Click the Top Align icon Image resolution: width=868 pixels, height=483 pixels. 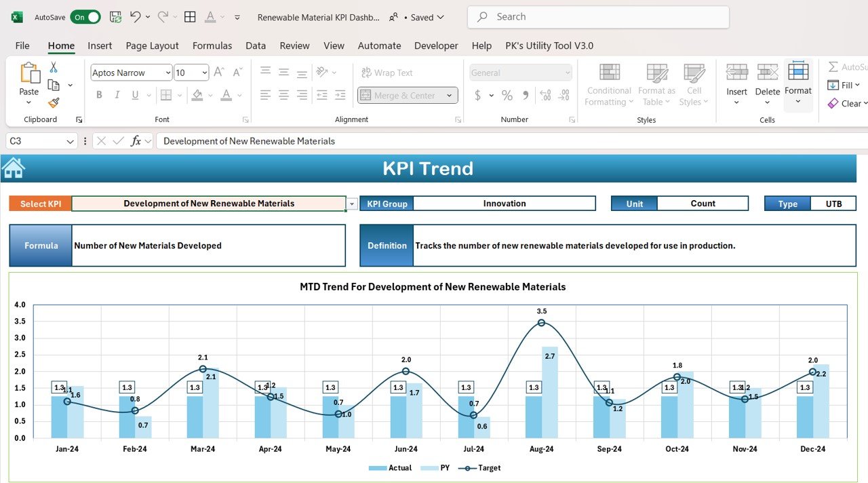pos(266,72)
